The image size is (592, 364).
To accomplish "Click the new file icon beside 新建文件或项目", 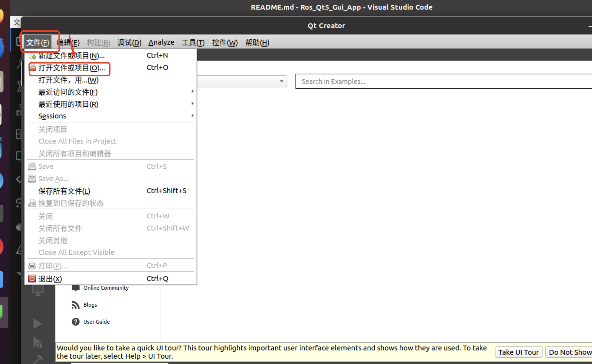I will point(32,56).
